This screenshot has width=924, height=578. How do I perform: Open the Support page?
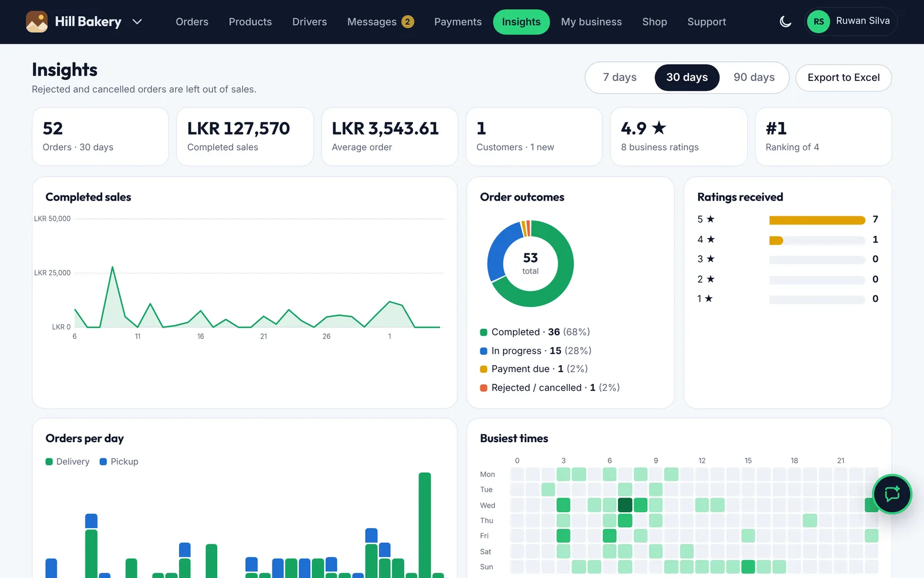click(x=706, y=22)
